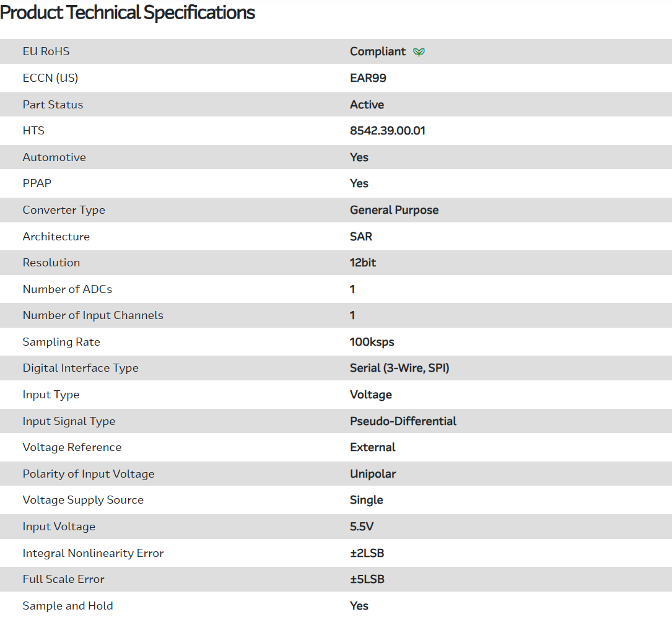The height and width of the screenshot is (617, 672).
Task: Select the ±2LSB integral nonlinearity value
Action: click(367, 553)
